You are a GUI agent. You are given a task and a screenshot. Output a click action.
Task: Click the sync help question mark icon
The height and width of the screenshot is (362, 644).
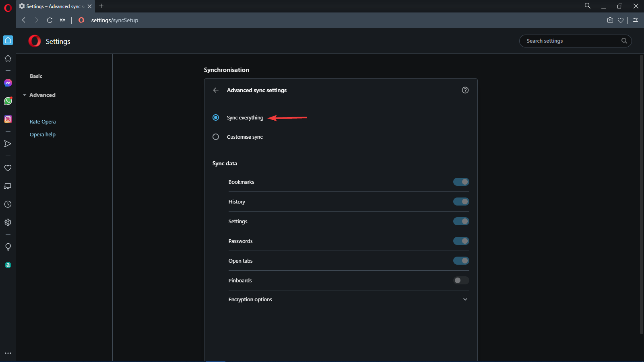[465, 90]
